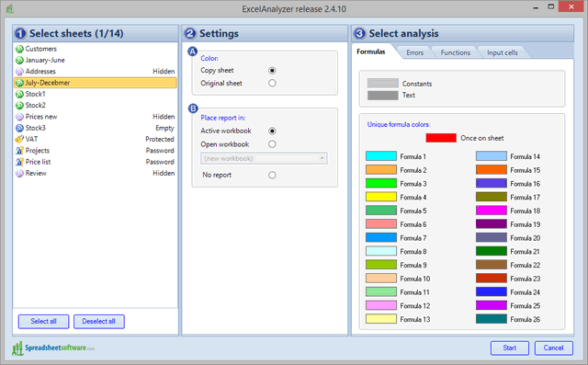The image size is (588, 365).
Task: Click the green Formula 3 swatch
Action: pyautogui.click(x=381, y=183)
